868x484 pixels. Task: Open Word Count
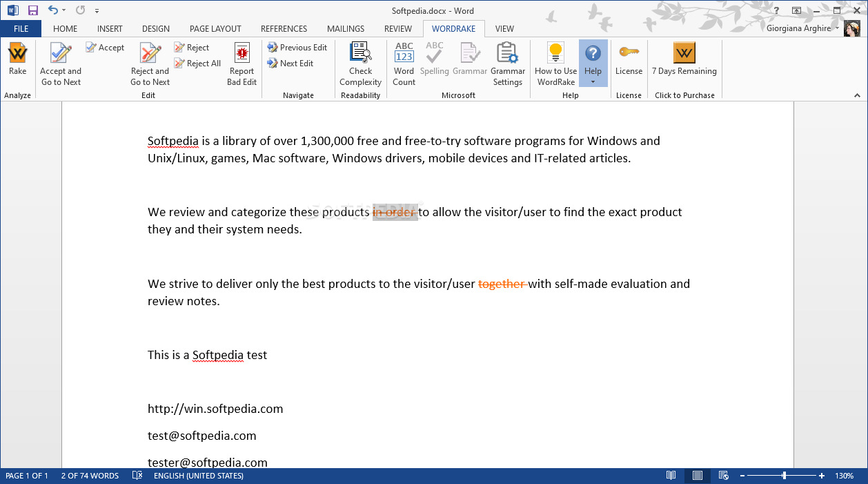click(x=404, y=64)
